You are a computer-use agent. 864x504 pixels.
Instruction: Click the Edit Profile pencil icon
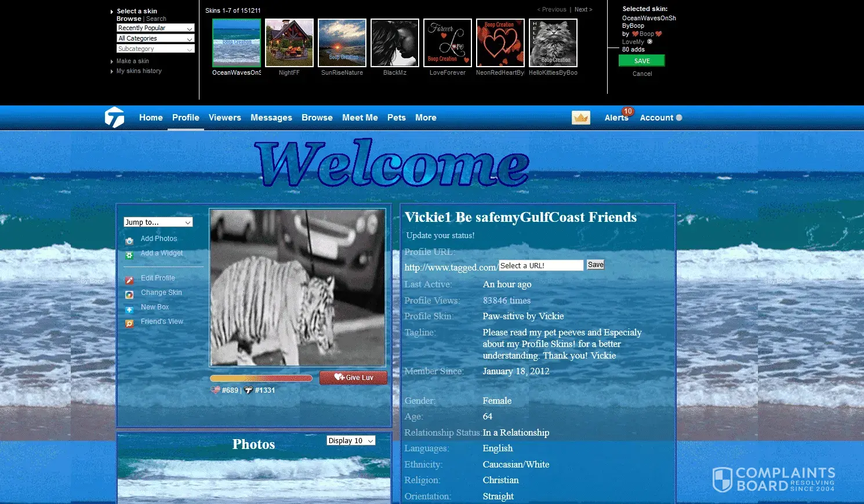coord(129,280)
